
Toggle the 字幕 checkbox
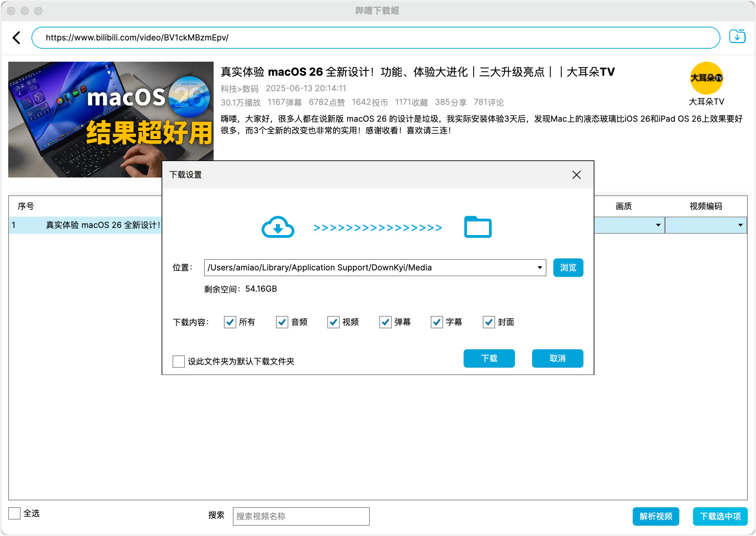point(437,322)
